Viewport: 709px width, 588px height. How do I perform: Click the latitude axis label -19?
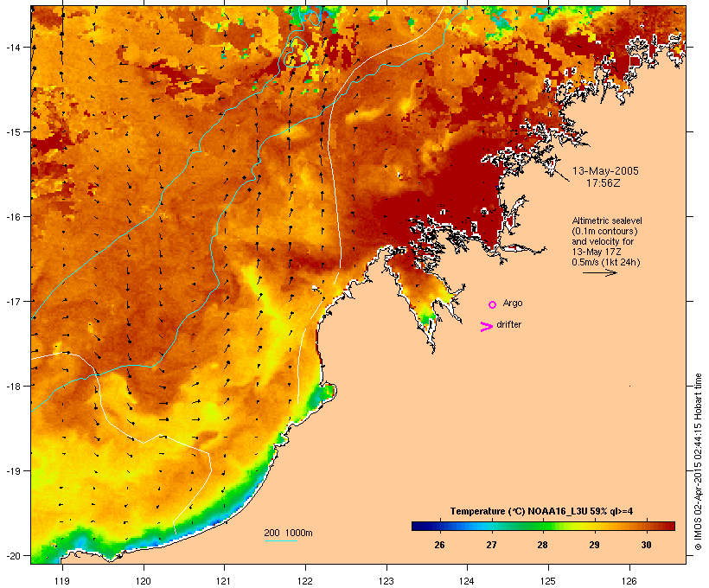(x=13, y=471)
